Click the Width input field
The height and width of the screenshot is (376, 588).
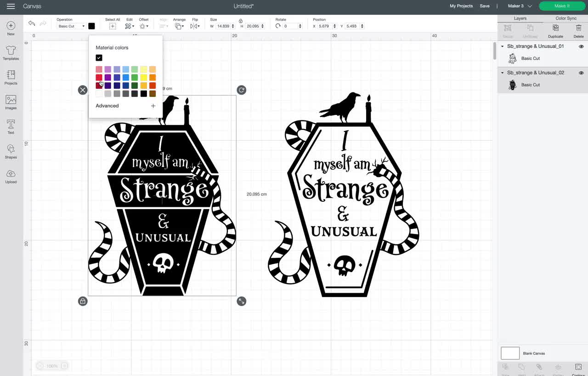point(223,26)
